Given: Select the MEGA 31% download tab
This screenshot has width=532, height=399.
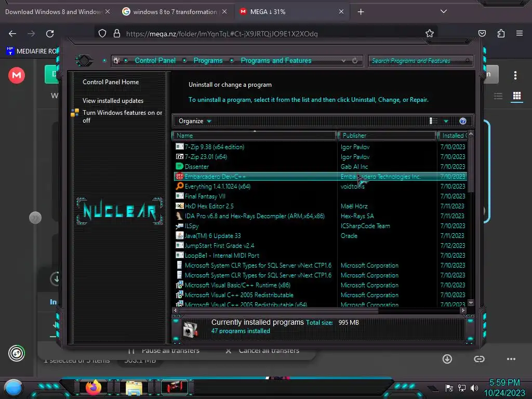Looking at the screenshot, I should coord(292,12).
